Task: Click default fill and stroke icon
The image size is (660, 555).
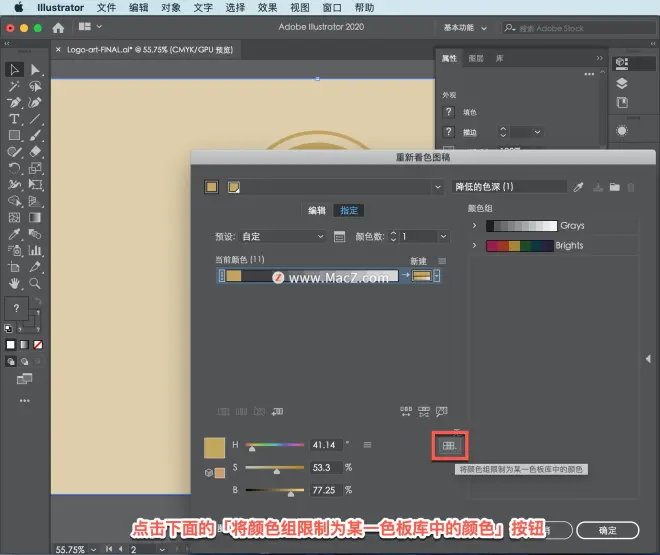Action: click(8, 329)
